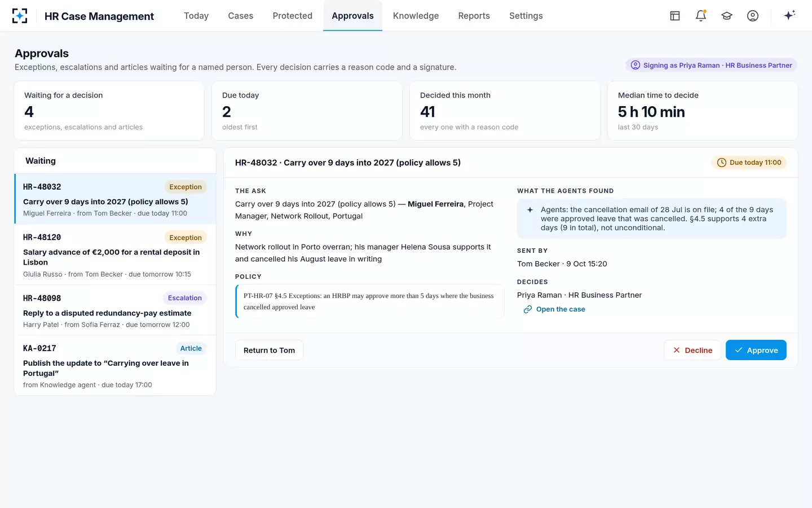Open the notifications bell
This screenshot has width=812, height=508.
(701, 16)
